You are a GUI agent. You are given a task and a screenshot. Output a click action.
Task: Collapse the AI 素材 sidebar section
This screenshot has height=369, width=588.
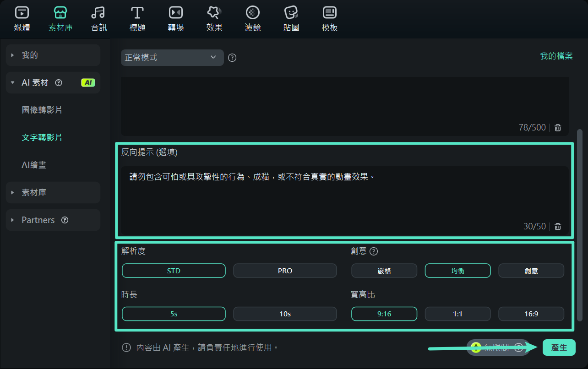[53, 83]
